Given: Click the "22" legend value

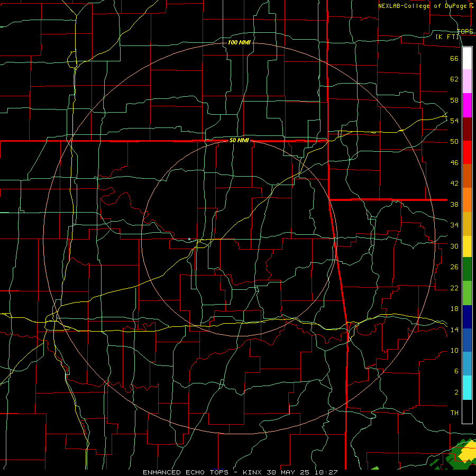Looking at the screenshot, I should coord(454,288).
